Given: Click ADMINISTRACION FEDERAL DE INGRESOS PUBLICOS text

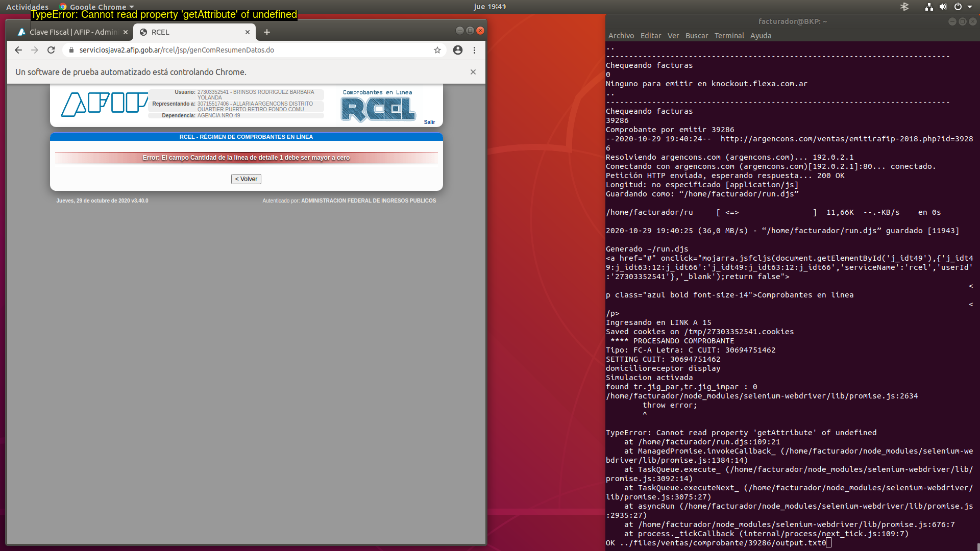Looking at the screenshot, I should pyautogui.click(x=369, y=201).
